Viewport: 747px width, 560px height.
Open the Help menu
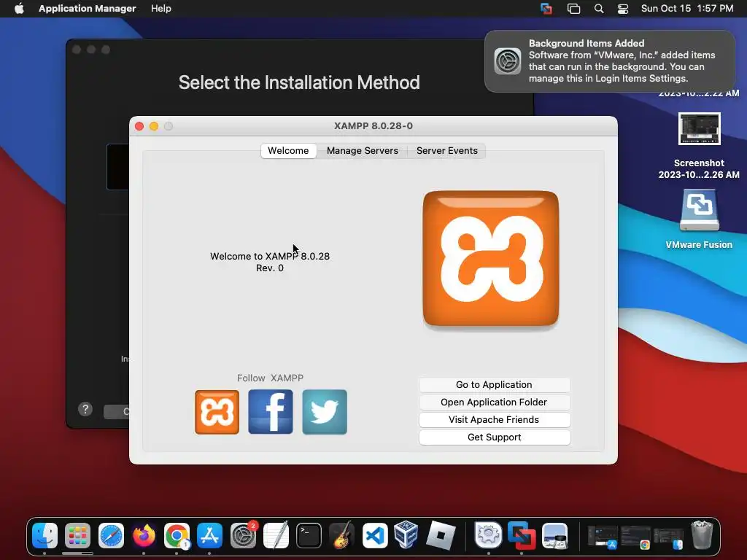pyautogui.click(x=161, y=9)
